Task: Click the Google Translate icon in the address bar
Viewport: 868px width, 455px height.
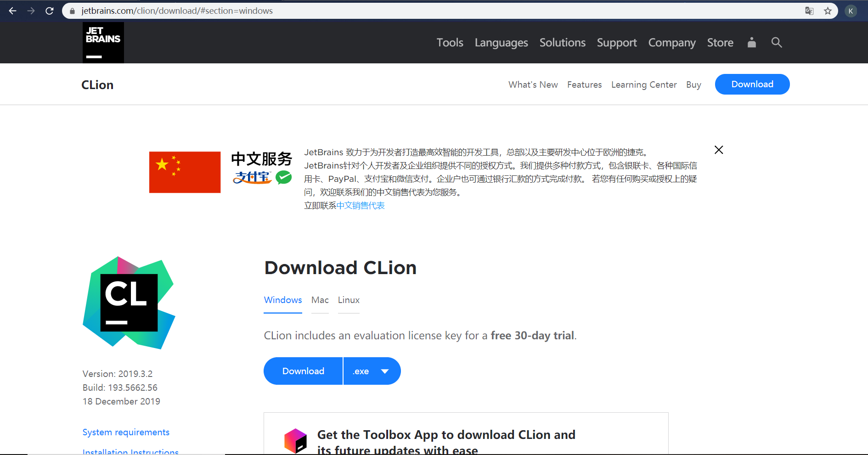Action: 809,11
